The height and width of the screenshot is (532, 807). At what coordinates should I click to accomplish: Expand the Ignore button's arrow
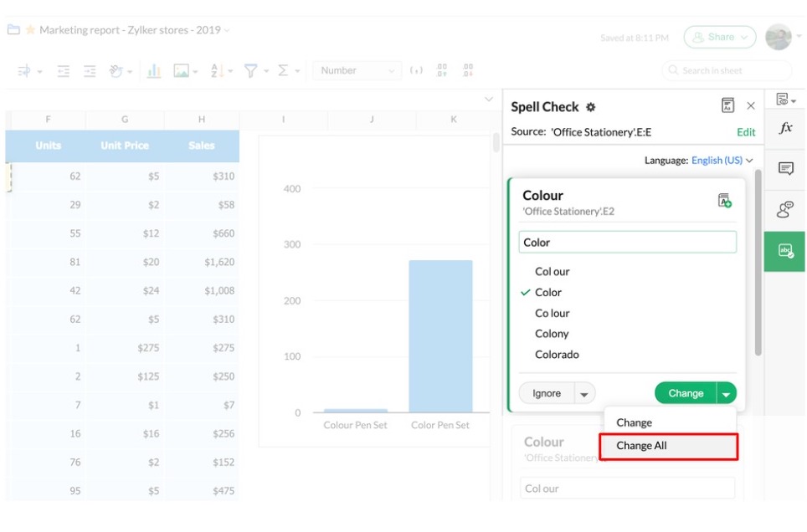point(584,394)
